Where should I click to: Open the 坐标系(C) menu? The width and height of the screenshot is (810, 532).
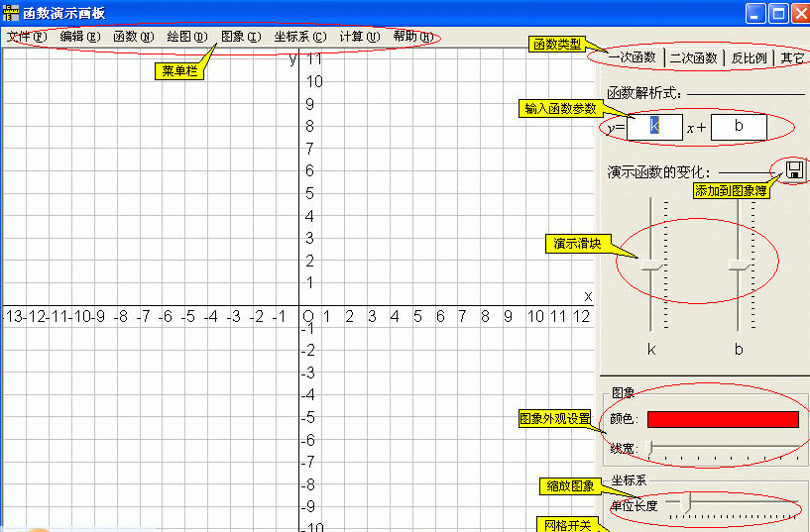(x=300, y=37)
